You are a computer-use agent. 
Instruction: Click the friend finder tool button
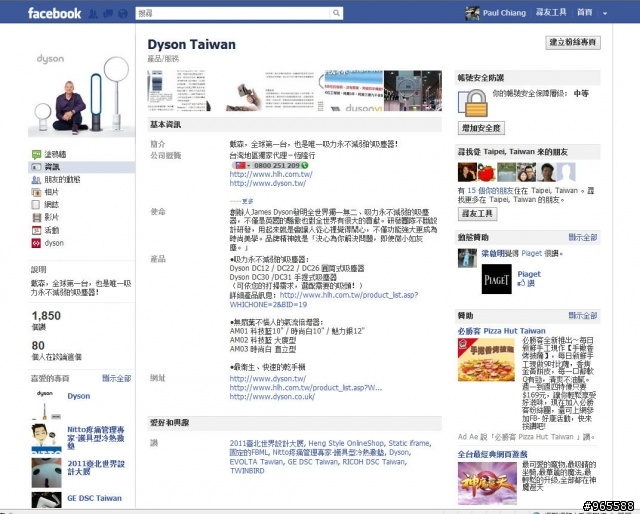tap(478, 214)
